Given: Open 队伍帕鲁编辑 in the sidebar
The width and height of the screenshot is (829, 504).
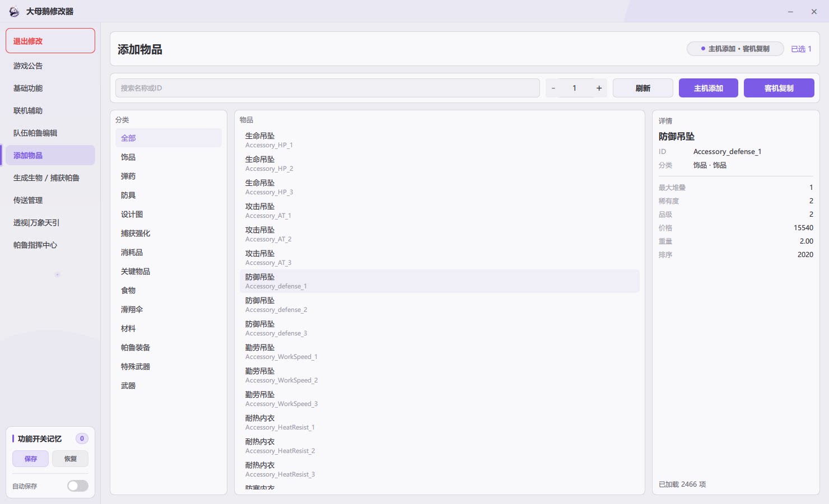Looking at the screenshot, I should click(x=50, y=133).
